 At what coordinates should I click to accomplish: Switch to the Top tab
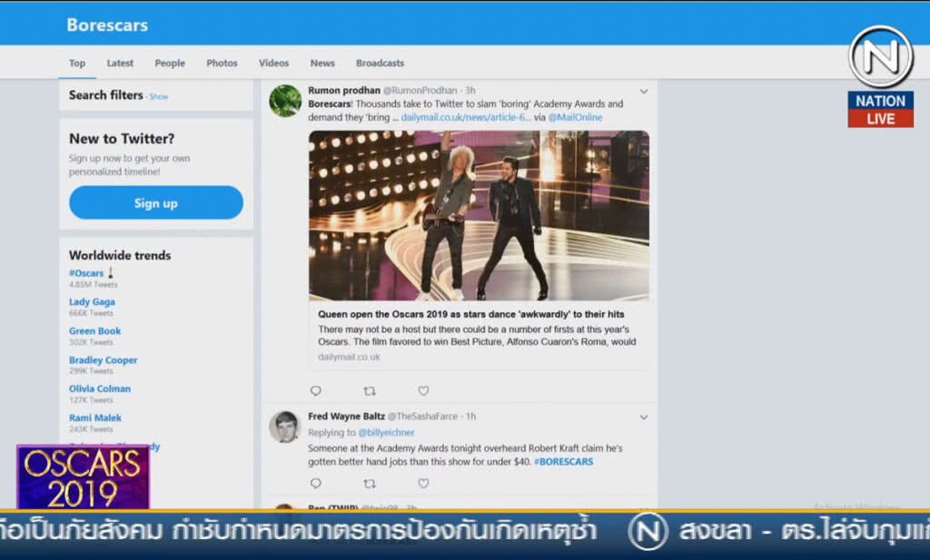tap(77, 63)
